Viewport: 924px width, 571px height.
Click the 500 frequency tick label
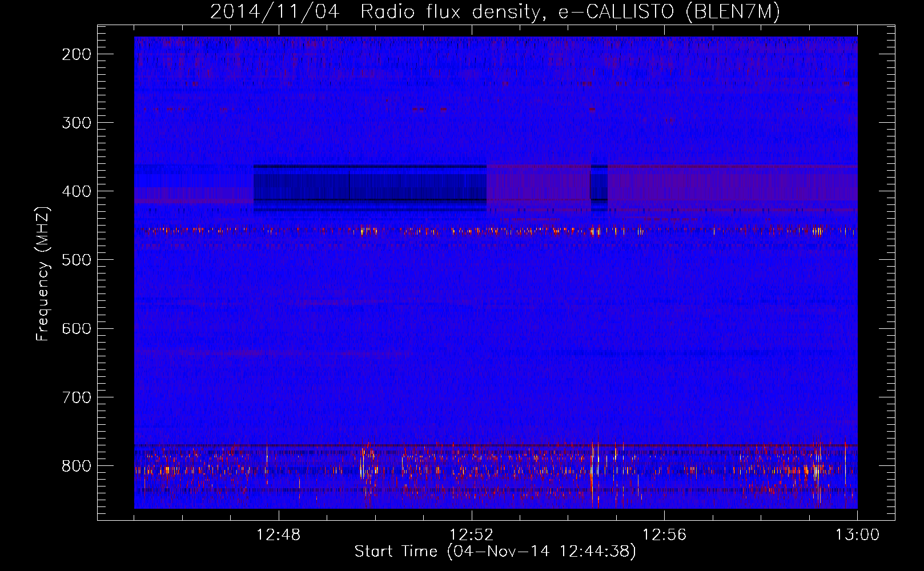click(x=77, y=260)
